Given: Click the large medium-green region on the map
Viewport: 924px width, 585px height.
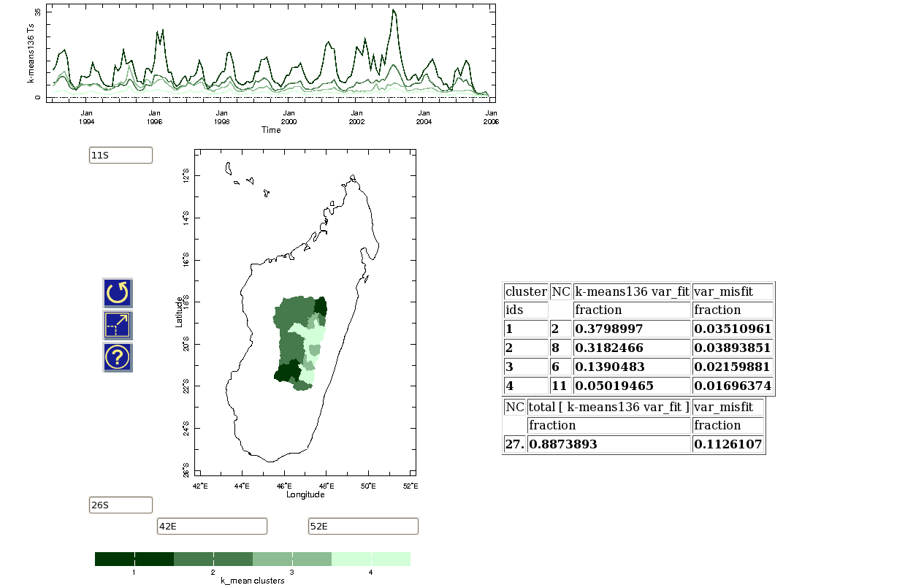Looking at the screenshot, I should [294, 316].
